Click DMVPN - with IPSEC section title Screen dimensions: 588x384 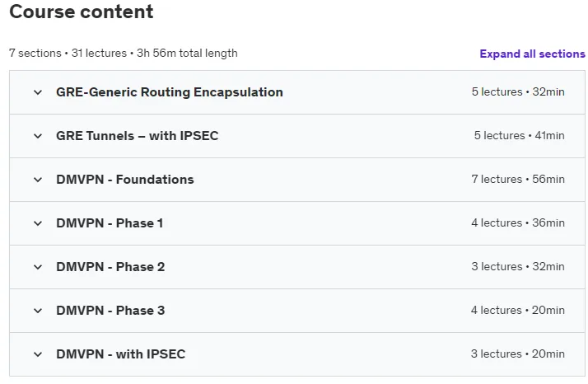pos(121,354)
